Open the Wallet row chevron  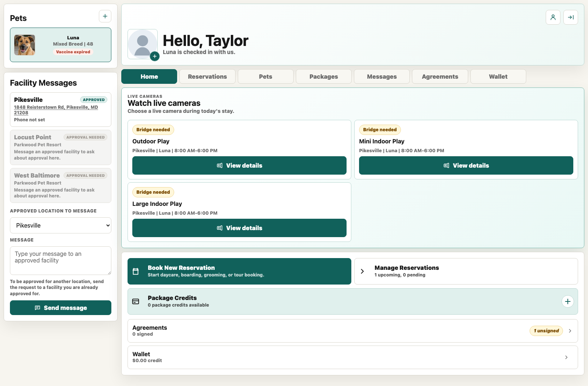click(x=566, y=357)
